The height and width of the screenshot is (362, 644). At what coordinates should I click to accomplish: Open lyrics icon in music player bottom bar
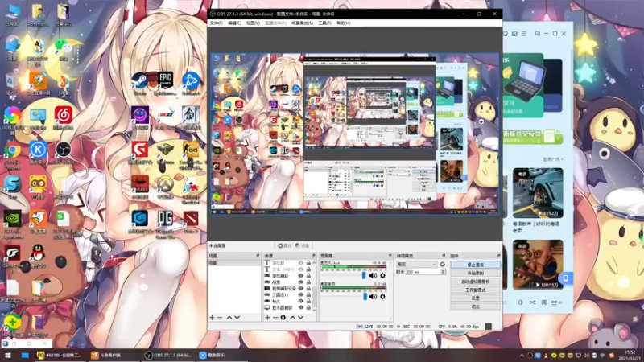543,302
